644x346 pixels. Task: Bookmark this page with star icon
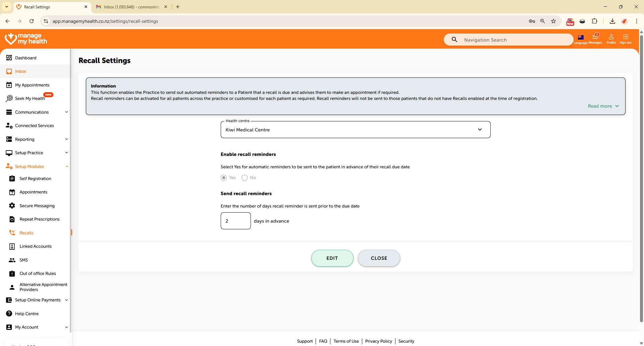553,21
